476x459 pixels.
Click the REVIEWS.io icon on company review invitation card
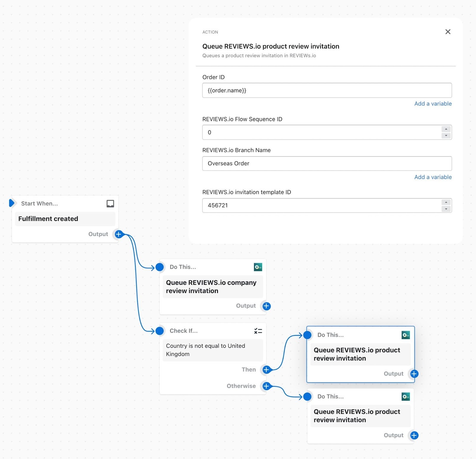[x=258, y=267]
